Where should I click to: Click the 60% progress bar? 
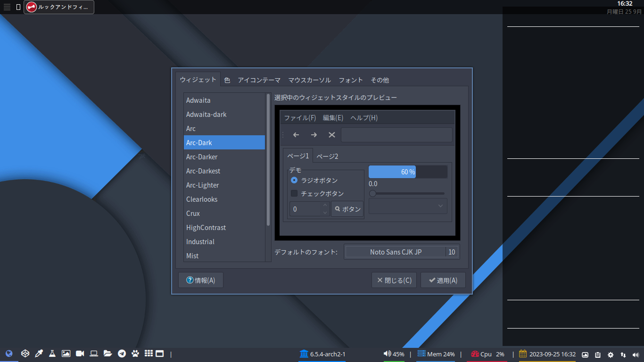(x=408, y=172)
